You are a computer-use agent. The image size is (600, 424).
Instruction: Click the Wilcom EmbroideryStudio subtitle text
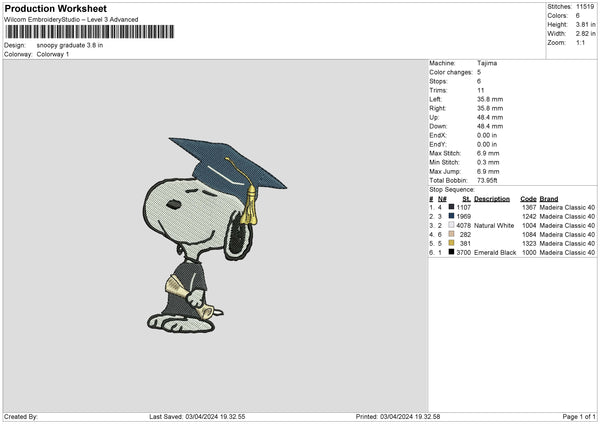[x=71, y=20]
